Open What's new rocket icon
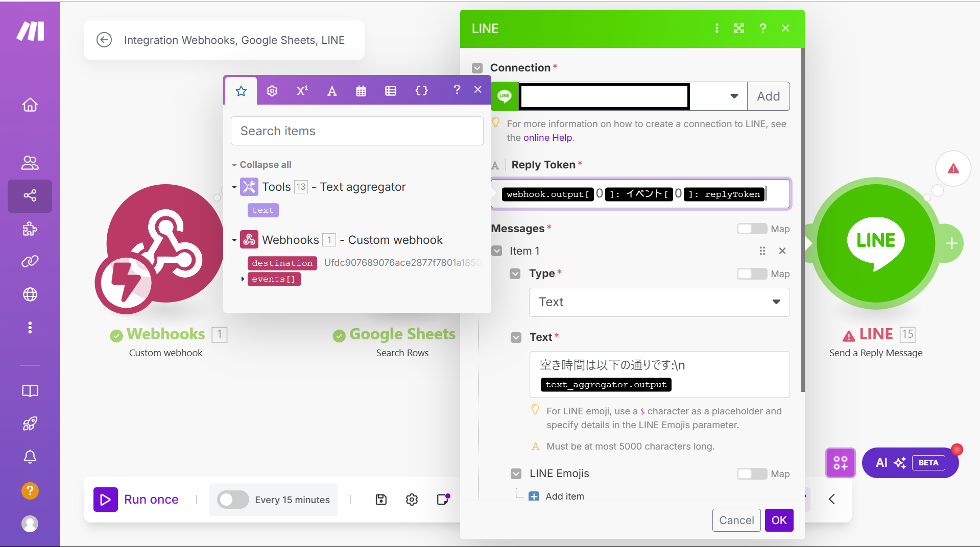 tap(30, 424)
